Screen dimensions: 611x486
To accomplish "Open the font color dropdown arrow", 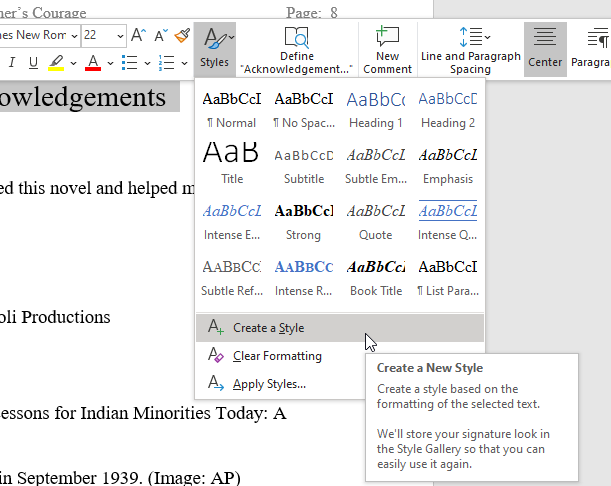I will (x=110, y=63).
